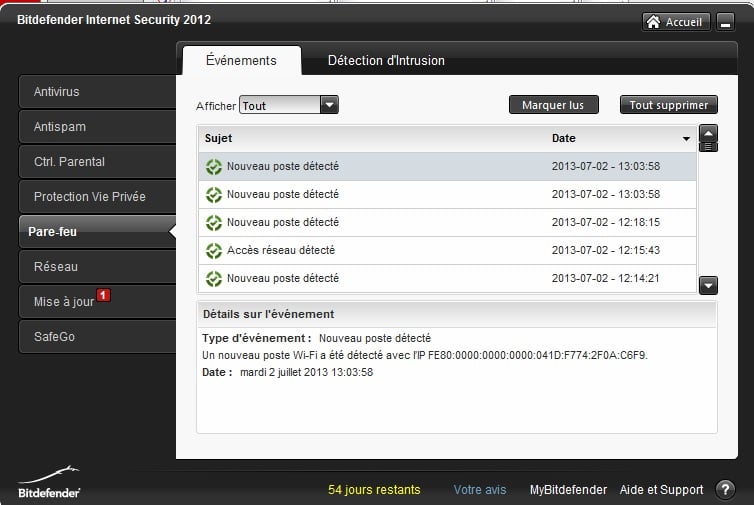Switch to the Événements tab
Screen dimensions: 754x505
pos(241,61)
